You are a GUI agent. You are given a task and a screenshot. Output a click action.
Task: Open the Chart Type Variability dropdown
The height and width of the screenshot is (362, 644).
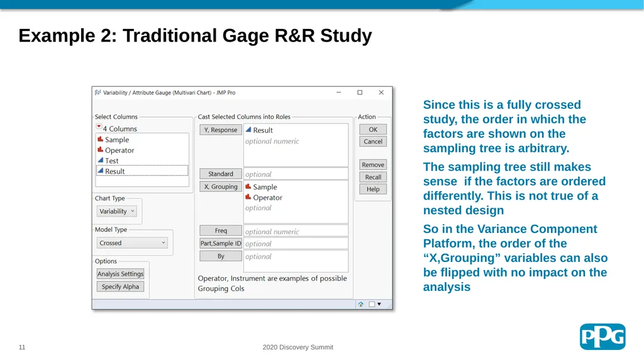point(116,212)
